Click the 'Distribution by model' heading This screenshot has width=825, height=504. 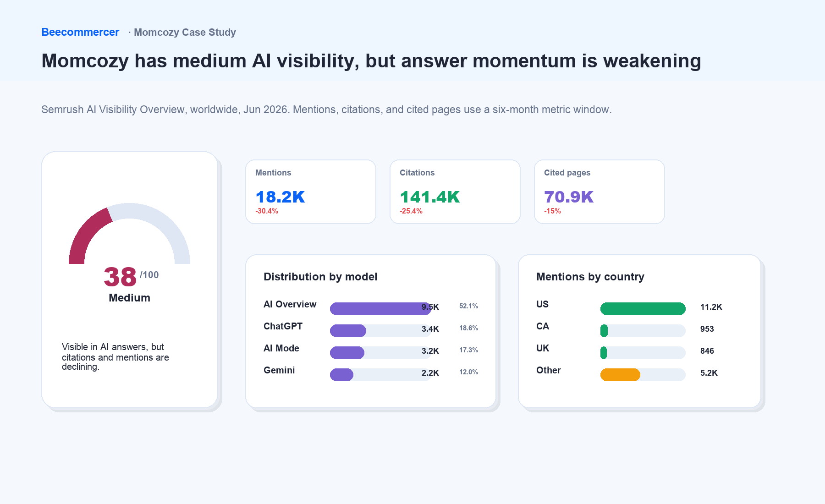click(x=320, y=277)
